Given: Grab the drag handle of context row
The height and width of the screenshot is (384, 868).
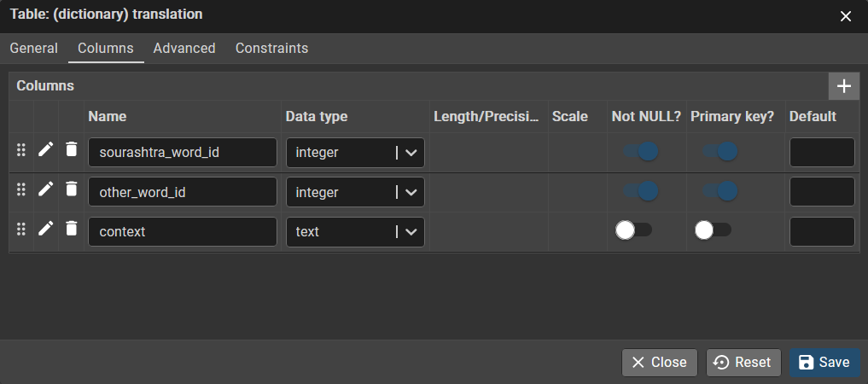Looking at the screenshot, I should tap(21, 229).
